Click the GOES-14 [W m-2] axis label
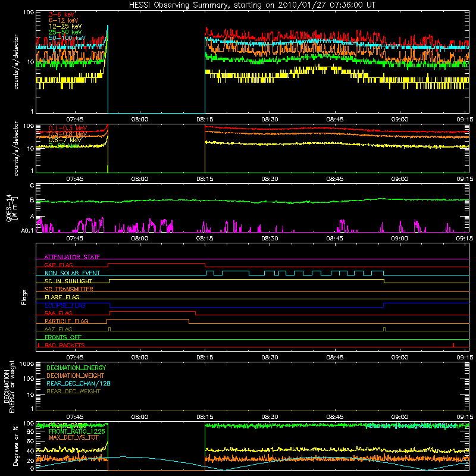This screenshot has height=476, width=476. click(x=11, y=208)
